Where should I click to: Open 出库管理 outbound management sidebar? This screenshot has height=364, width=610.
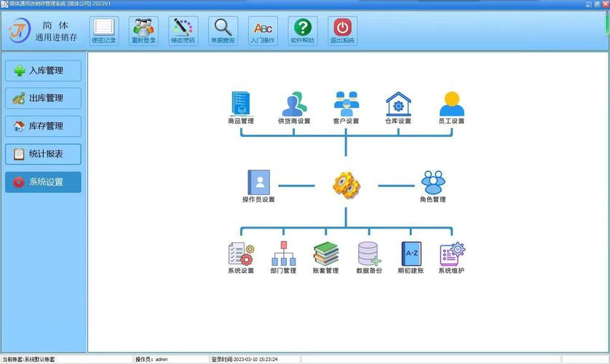pos(43,98)
